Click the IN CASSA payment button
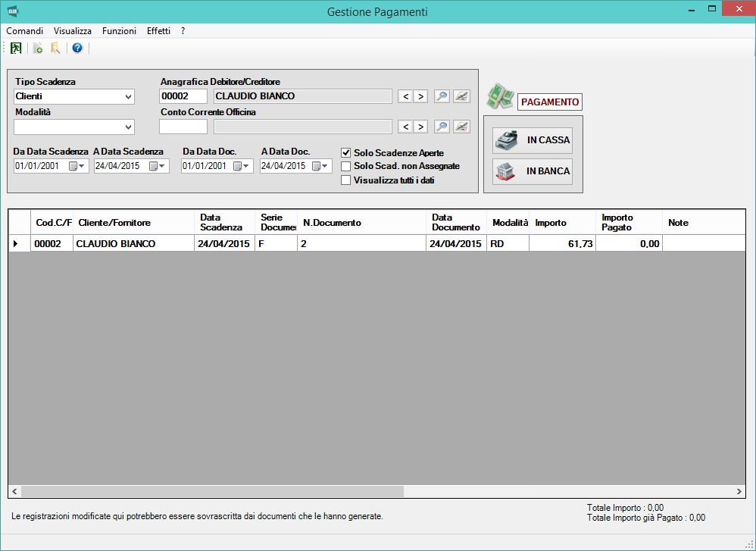Screen dimensions: 756x551 tap(533, 140)
